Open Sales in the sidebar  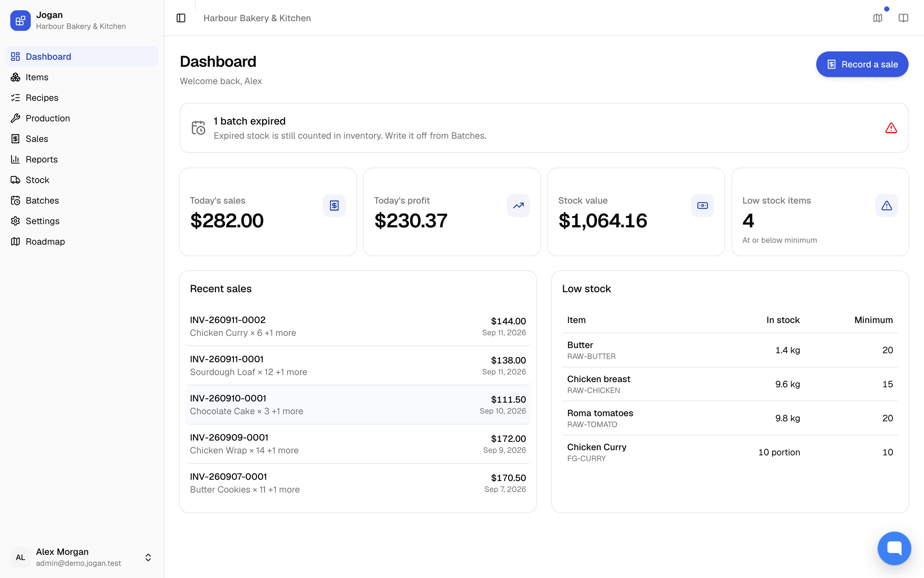pos(82,139)
